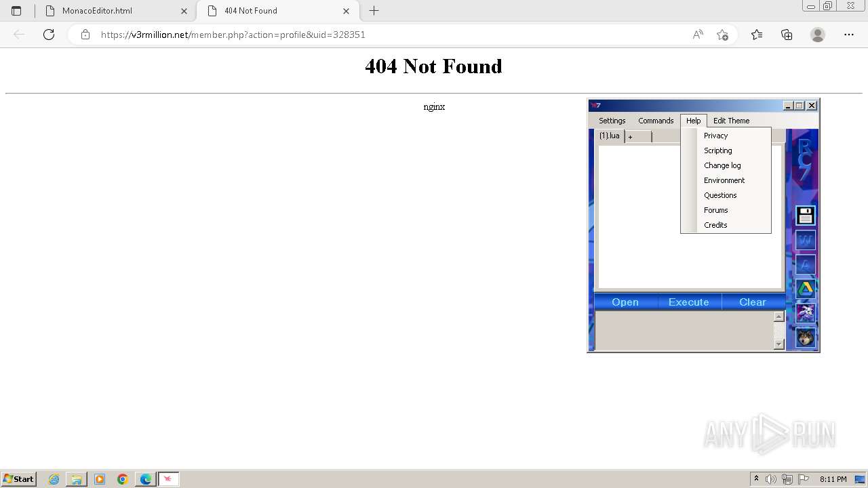Screen dimensions: 868x488
Task: Click the A icon in RC7 sidebar
Action: coord(805,264)
